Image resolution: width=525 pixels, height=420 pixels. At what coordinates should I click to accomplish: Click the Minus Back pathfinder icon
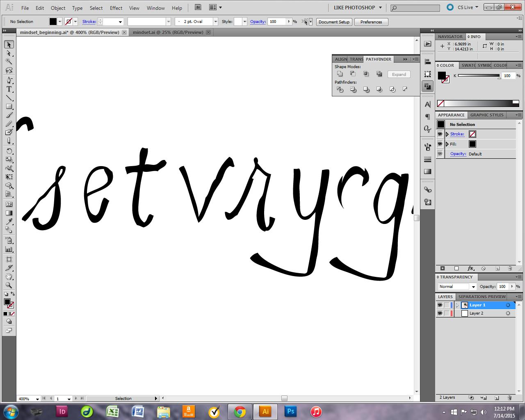coord(405,89)
